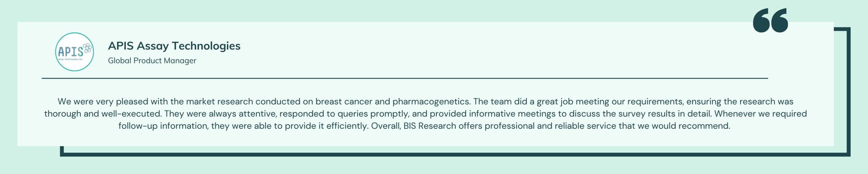
Task: Select the hexagon molecule symbol in the logo
Action: click(87, 48)
